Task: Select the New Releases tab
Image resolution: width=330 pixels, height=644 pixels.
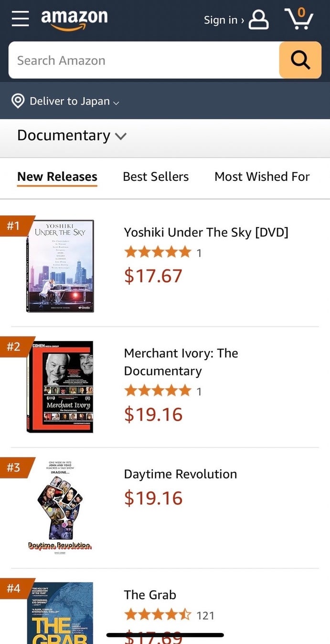Action: pos(57,177)
